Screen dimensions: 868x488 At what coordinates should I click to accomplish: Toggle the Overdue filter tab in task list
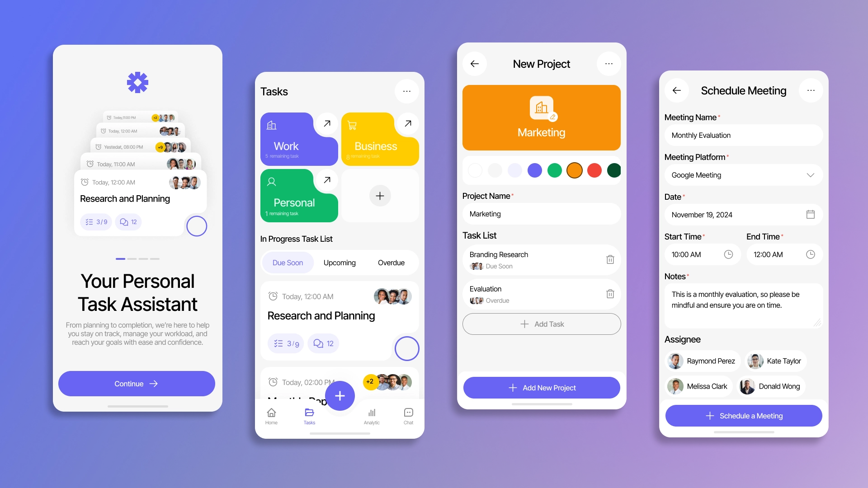tap(391, 263)
